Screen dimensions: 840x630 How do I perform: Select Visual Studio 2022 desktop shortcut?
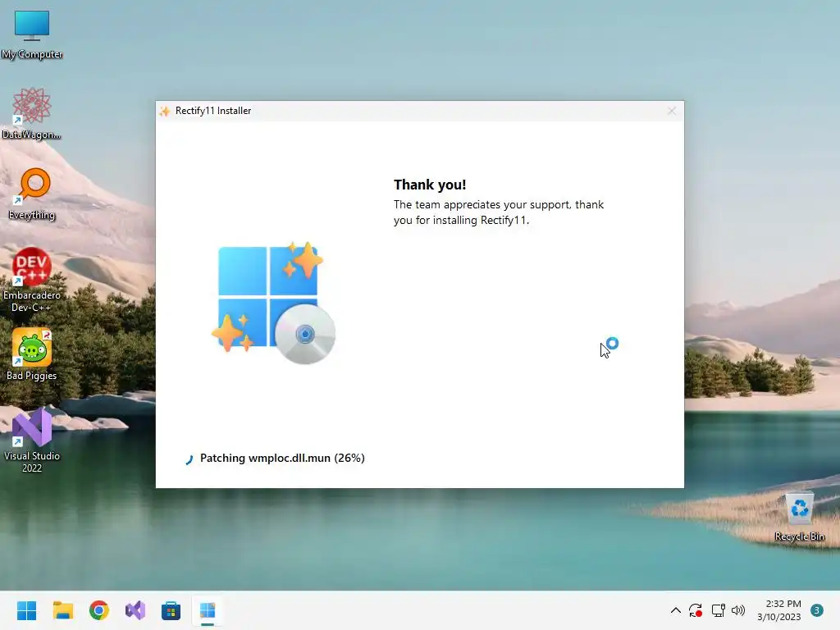pyautogui.click(x=32, y=441)
